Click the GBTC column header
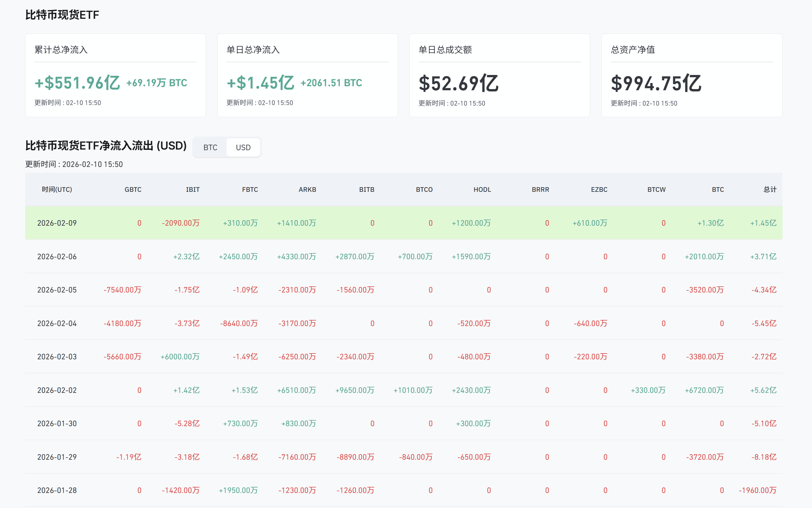Screen dimensions: 812x508 pos(133,189)
